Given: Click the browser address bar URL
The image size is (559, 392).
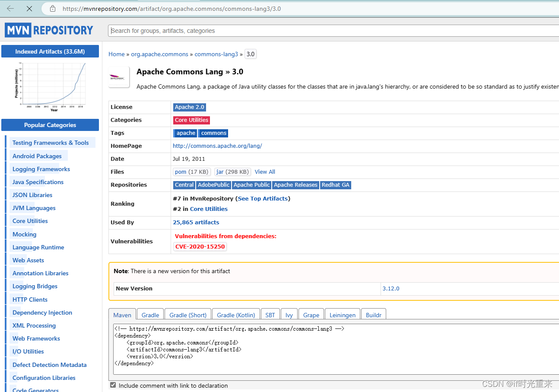Looking at the screenshot, I should 172,9.
